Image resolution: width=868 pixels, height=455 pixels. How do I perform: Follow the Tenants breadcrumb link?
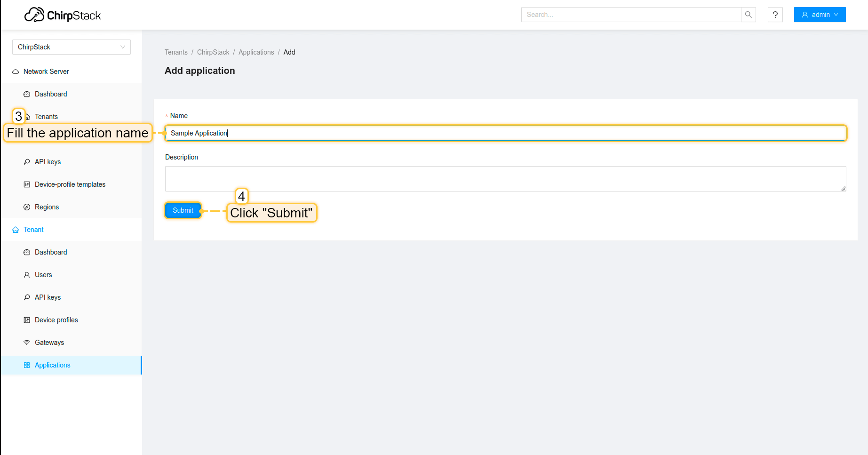click(176, 52)
